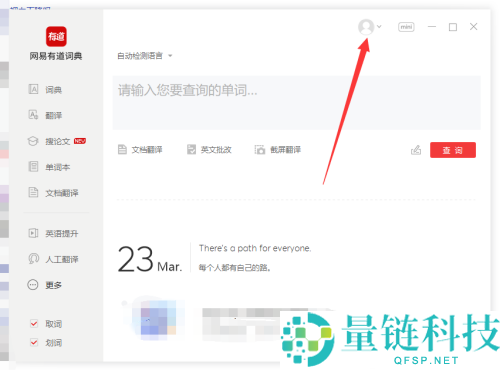Open 搜论文 paper search in sidebar
This screenshot has height=371, width=500.
pyautogui.click(x=57, y=141)
